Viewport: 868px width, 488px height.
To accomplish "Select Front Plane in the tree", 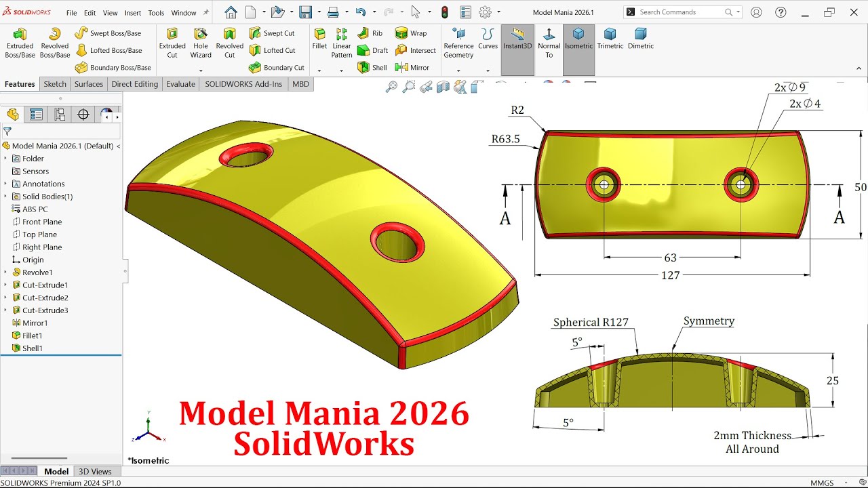I will (x=42, y=222).
